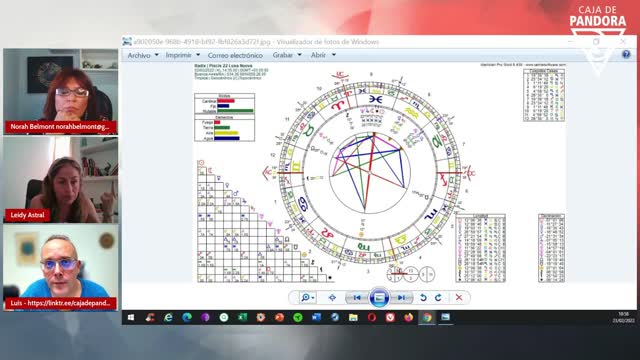Expand the Grabar dropdown arrow

[299, 55]
